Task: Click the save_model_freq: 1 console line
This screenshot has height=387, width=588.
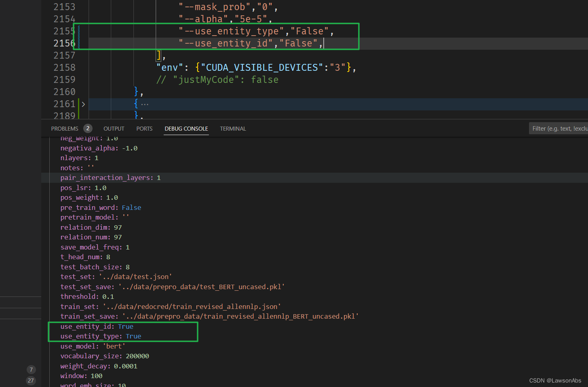Action: coord(95,247)
